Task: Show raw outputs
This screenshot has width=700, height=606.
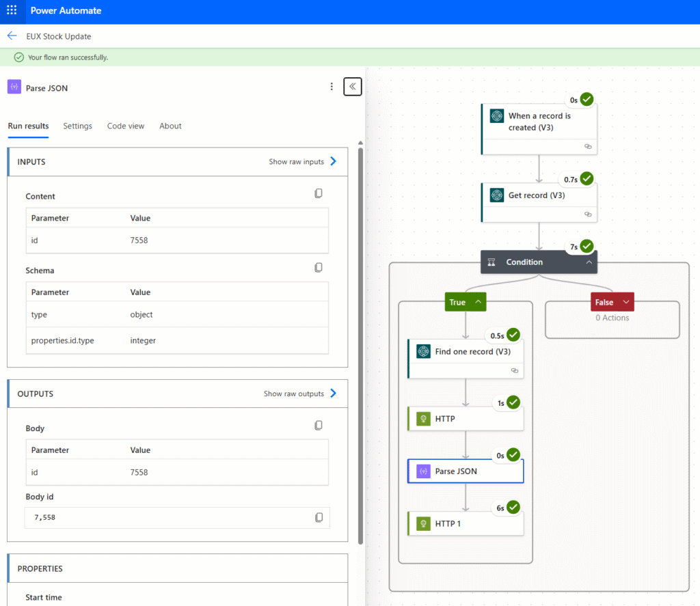Action: coord(300,394)
